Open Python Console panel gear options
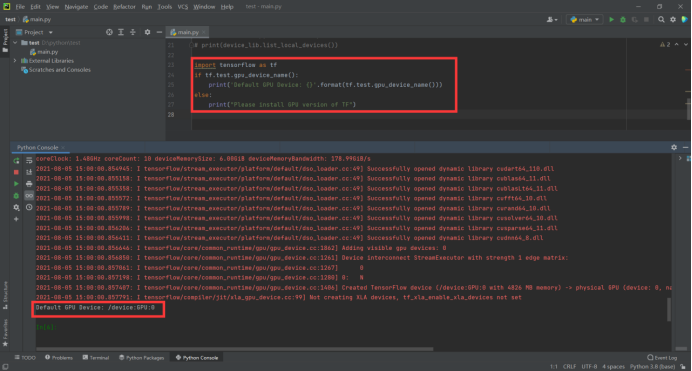692x371 pixels. pos(674,147)
